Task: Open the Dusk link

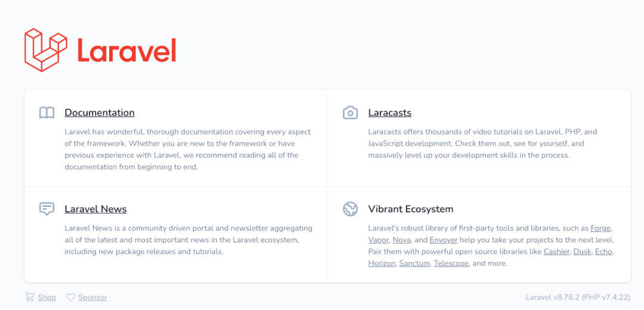Action: pos(583,252)
